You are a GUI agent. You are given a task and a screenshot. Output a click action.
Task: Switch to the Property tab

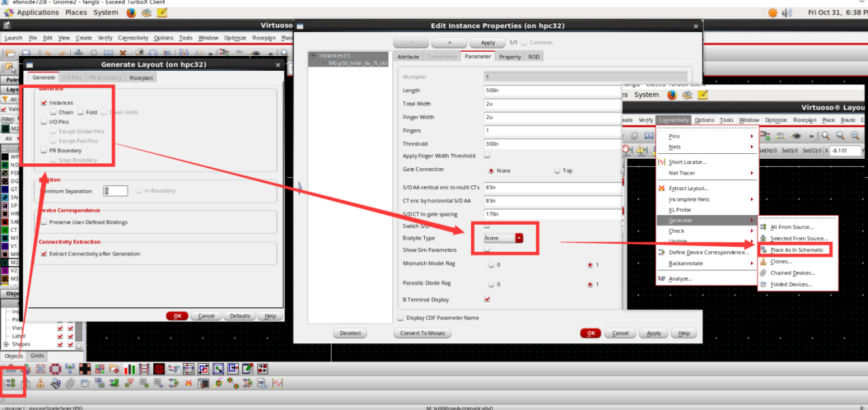[x=510, y=57]
